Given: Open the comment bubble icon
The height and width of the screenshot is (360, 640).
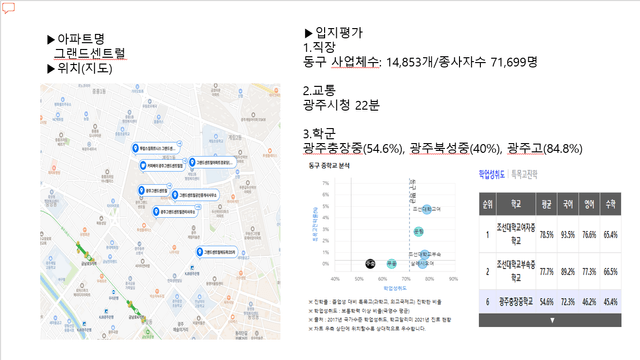Looking at the screenshot, I should point(8,8).
